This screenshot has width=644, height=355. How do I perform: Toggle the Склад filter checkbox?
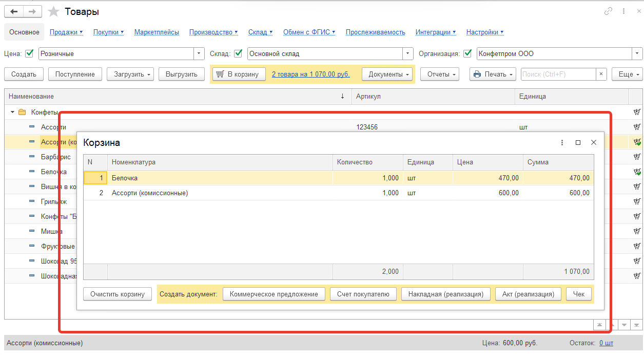(239, 53)
